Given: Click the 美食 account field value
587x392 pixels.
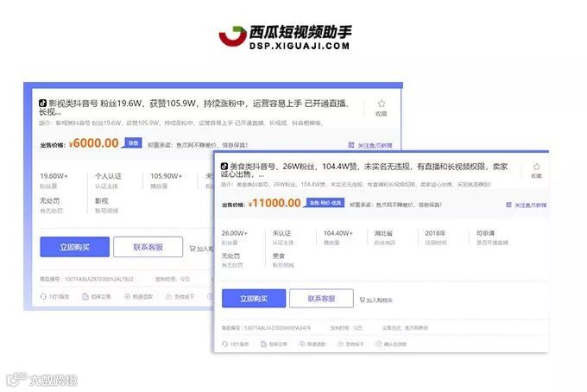Looking at the screenshot, I should pyautogui.click(x=279, y=256).
